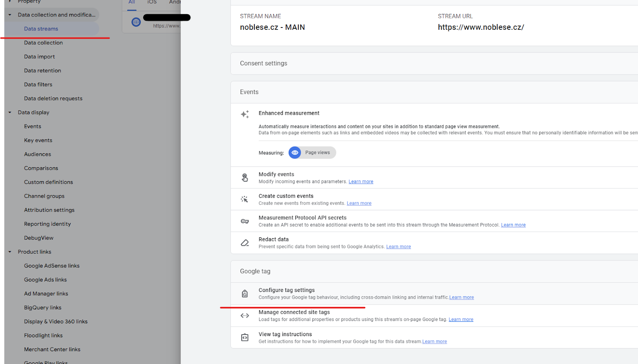The image size is (638, 364).
Task: Click the Measurement Protocol API key icon
Action: click(245, 221)
